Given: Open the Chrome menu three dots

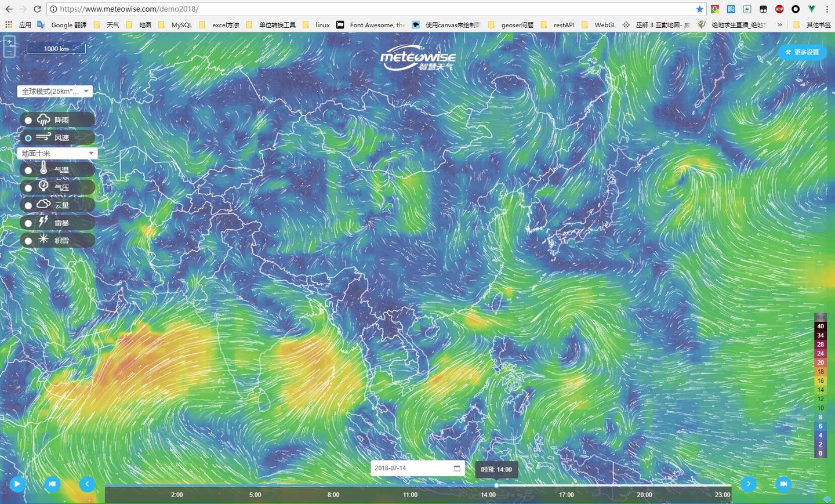Looking at the screenshot, I should pyautogui.click(x=827, y=9).
